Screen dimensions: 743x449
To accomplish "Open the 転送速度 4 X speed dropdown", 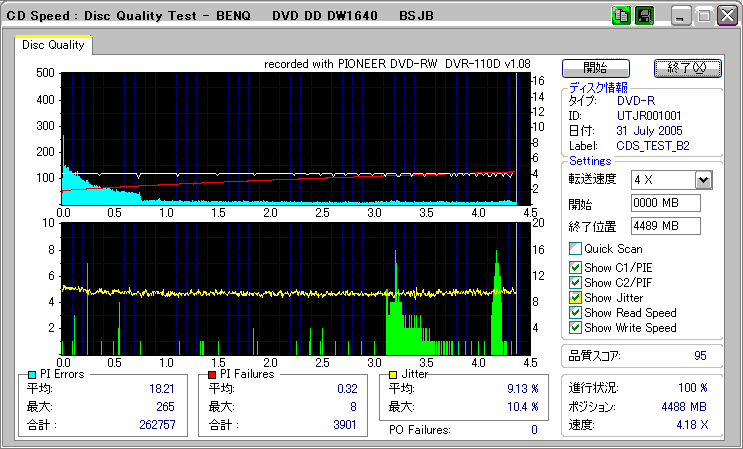I will point(703,179).
